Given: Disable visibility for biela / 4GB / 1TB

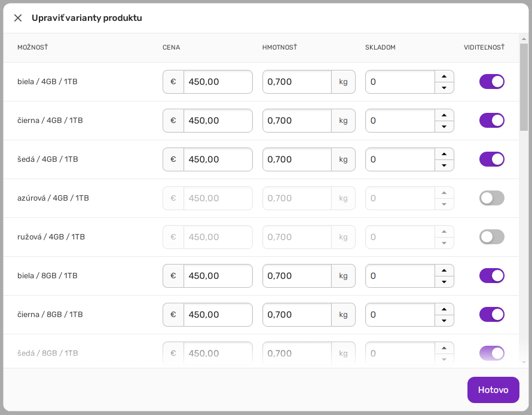Looking at the screenshot, I should (x=491, y=82).
